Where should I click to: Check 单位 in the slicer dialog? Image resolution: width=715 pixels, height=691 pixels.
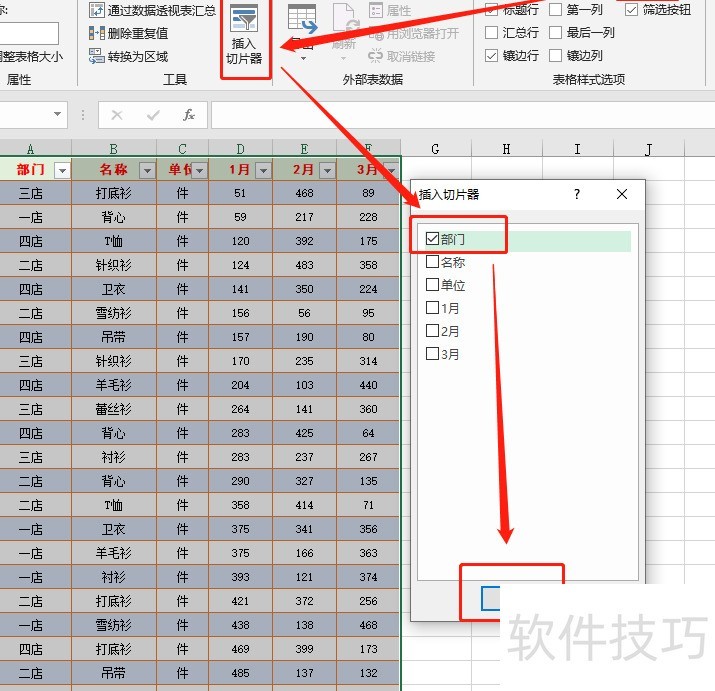pos(432,285)
